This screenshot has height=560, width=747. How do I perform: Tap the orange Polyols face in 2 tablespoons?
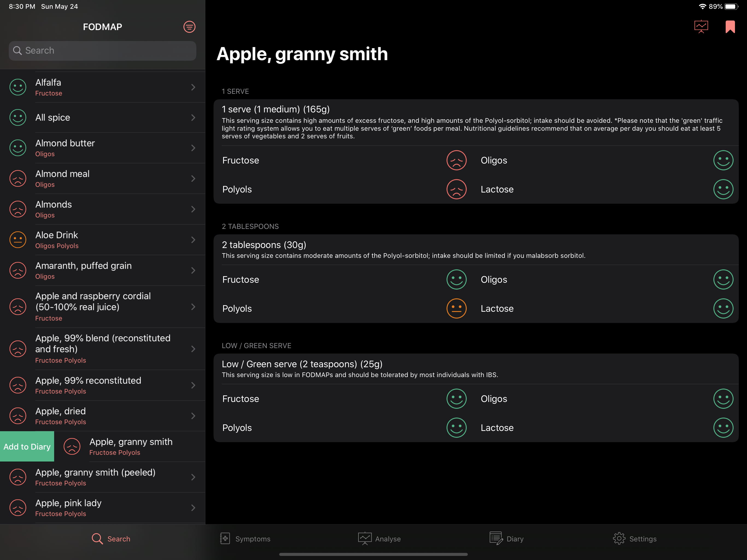click(456, 308)
